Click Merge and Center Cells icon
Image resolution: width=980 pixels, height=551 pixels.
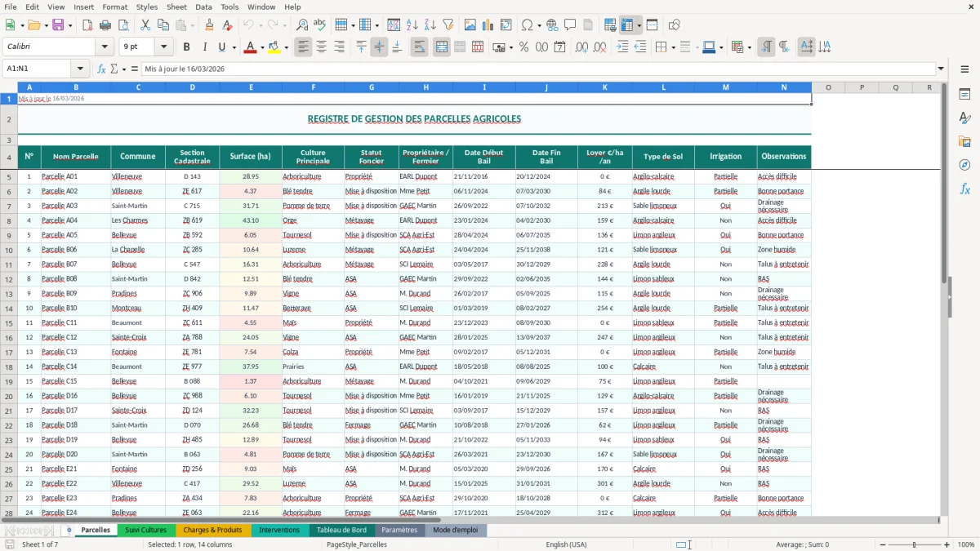click(441, 47)
